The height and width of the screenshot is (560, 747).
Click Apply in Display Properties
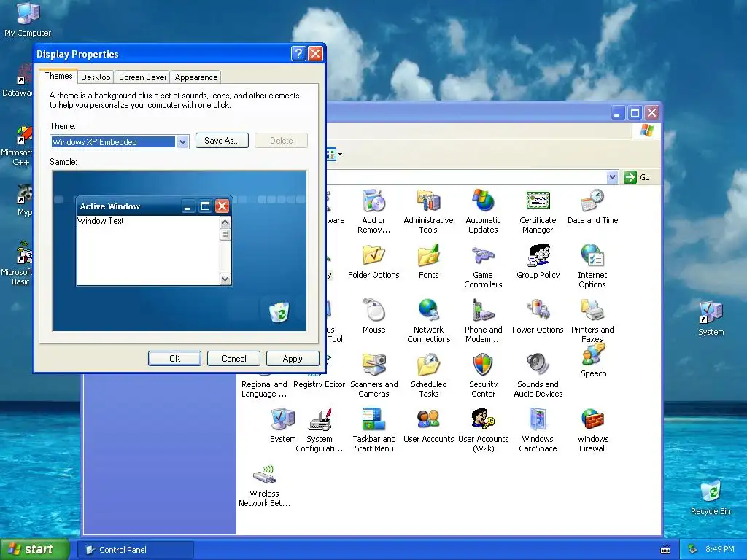[293, 359]
